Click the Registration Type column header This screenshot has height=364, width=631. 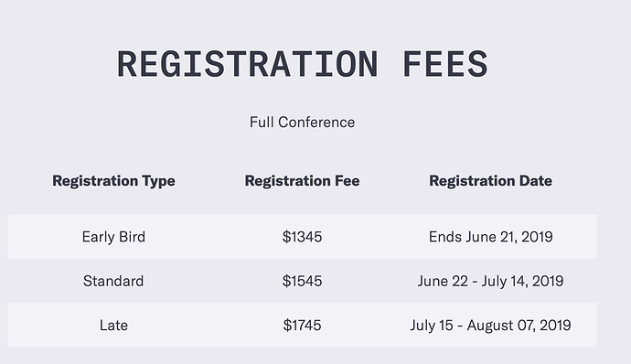point(114,181)
